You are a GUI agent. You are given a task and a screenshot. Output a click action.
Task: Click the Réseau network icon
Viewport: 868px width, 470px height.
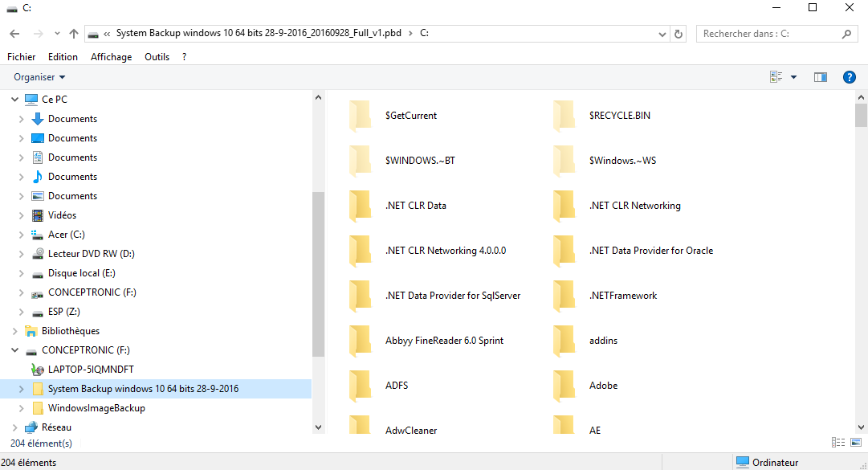coord(31,427)
